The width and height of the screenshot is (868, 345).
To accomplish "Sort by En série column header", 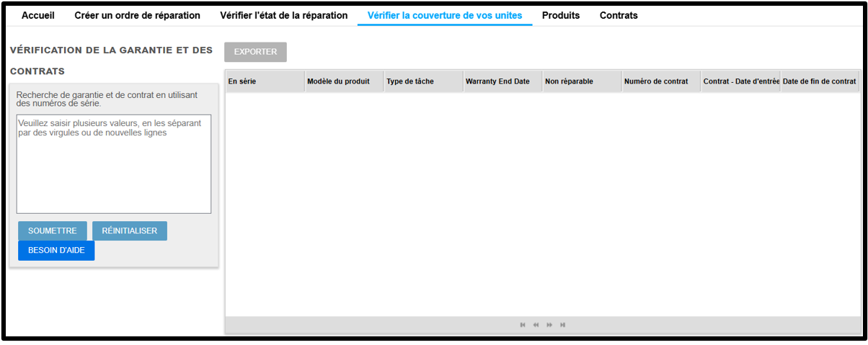I will coord(265,81).
